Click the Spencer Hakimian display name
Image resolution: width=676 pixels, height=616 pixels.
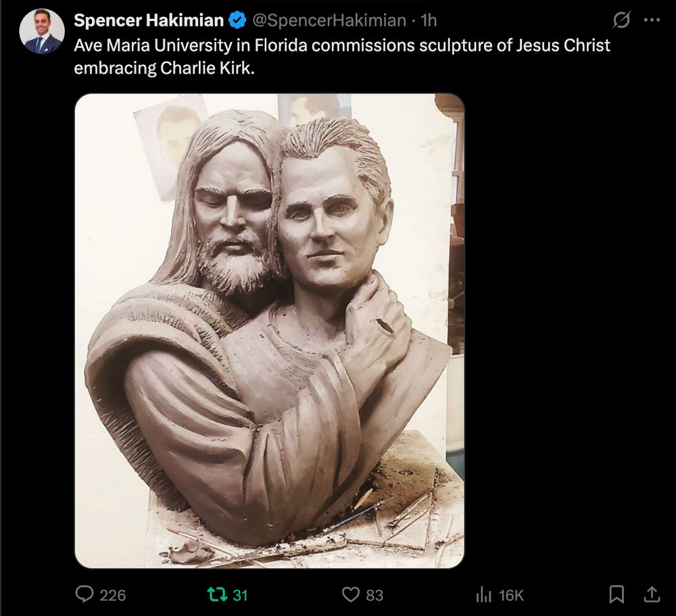149,20
